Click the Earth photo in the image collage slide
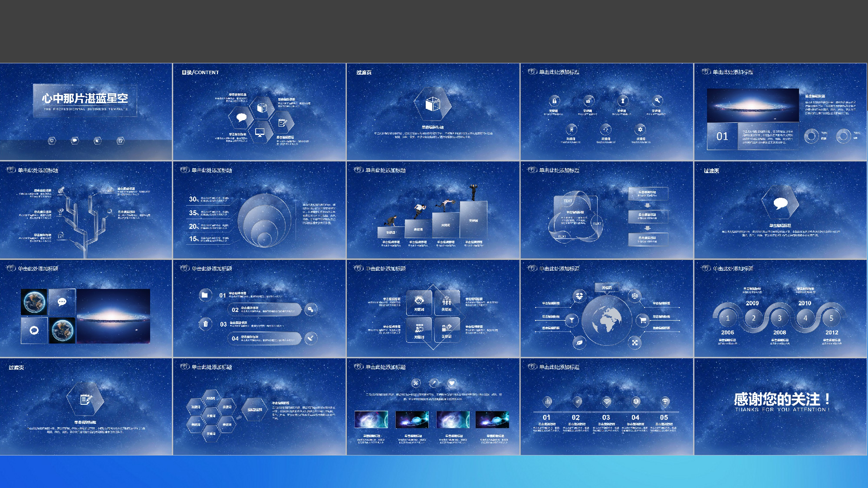868x488 pixels. (x=34, y=302)
